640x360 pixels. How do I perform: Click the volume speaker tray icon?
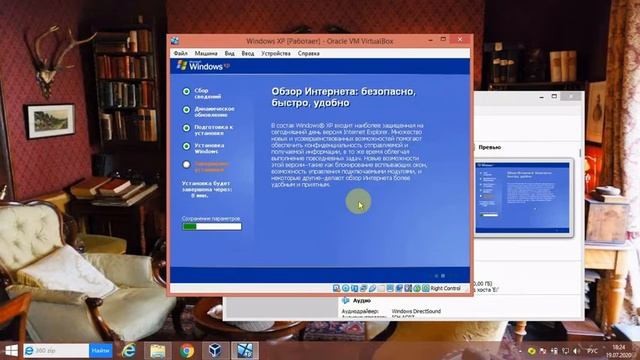[x=576, y=351]
